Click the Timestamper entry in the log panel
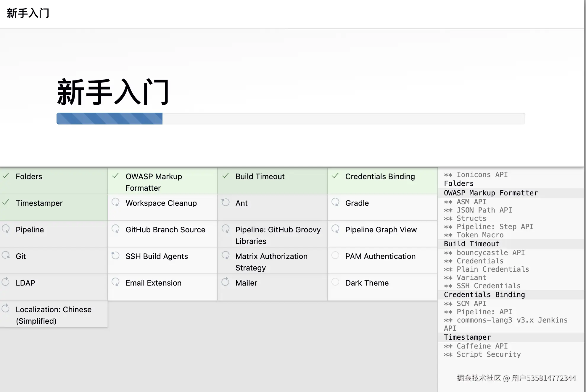 (467, 337)
